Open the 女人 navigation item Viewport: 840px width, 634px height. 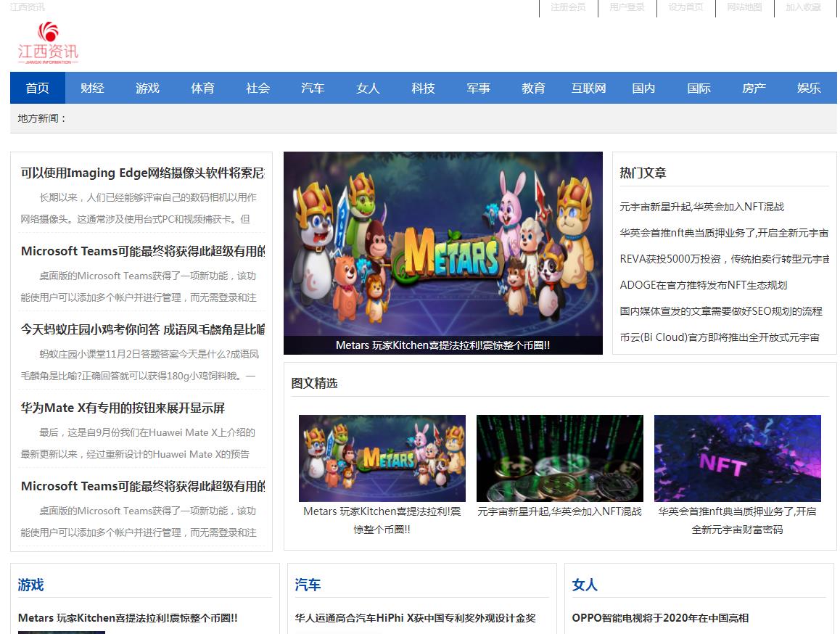pos(368,88)
